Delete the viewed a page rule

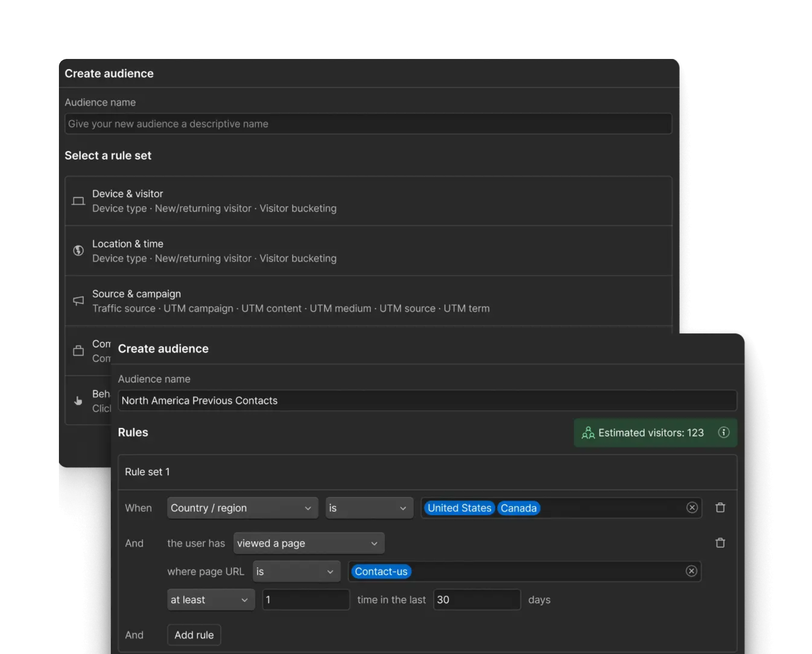[720, 543]
